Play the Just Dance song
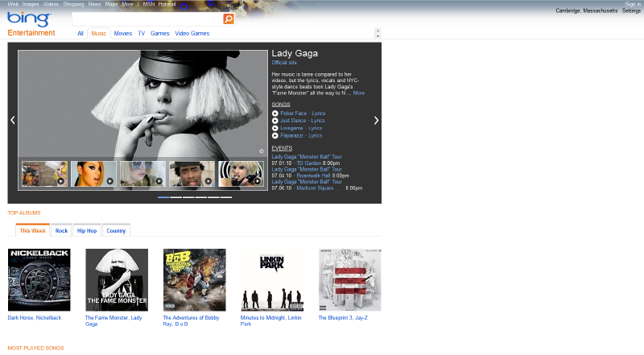The width and height of the screenshot is (644, 355). click(275, 121)
